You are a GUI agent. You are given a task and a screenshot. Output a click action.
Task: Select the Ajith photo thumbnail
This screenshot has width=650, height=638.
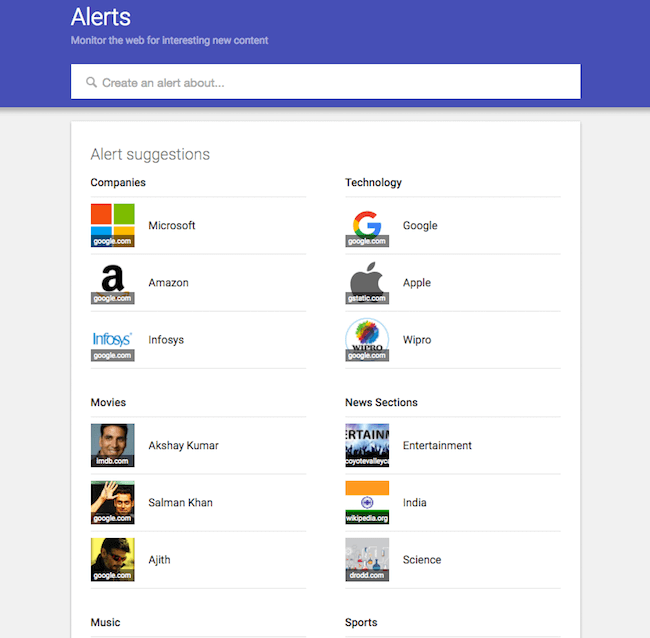pyautogui.click(x=113, y=560)
